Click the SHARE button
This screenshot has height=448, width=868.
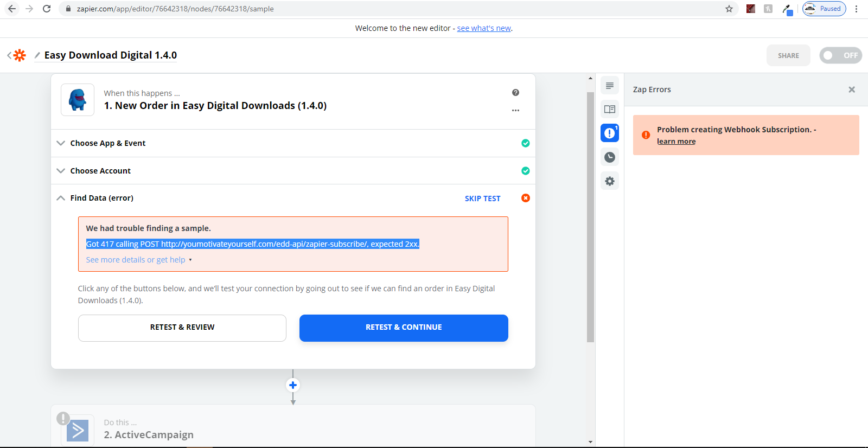pos(788,55)
